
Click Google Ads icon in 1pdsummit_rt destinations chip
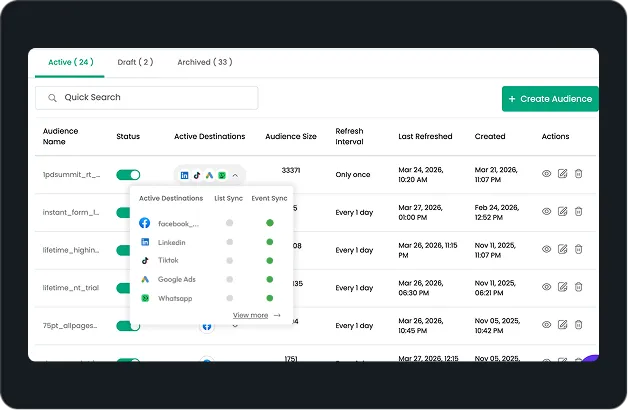(209, 175)
